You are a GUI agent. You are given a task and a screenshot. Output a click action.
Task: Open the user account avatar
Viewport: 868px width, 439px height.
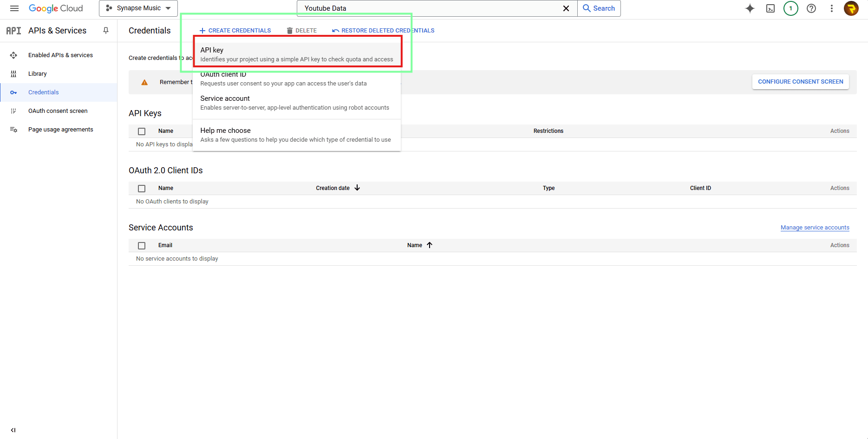tap(851, 8)
